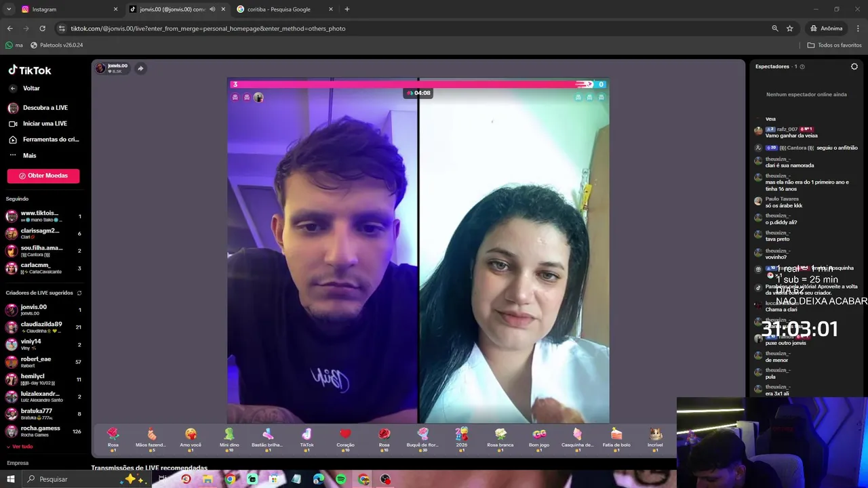Open bratuka777 in suggested creators
The image size is (868, 488).
click(x=43, y=413)
